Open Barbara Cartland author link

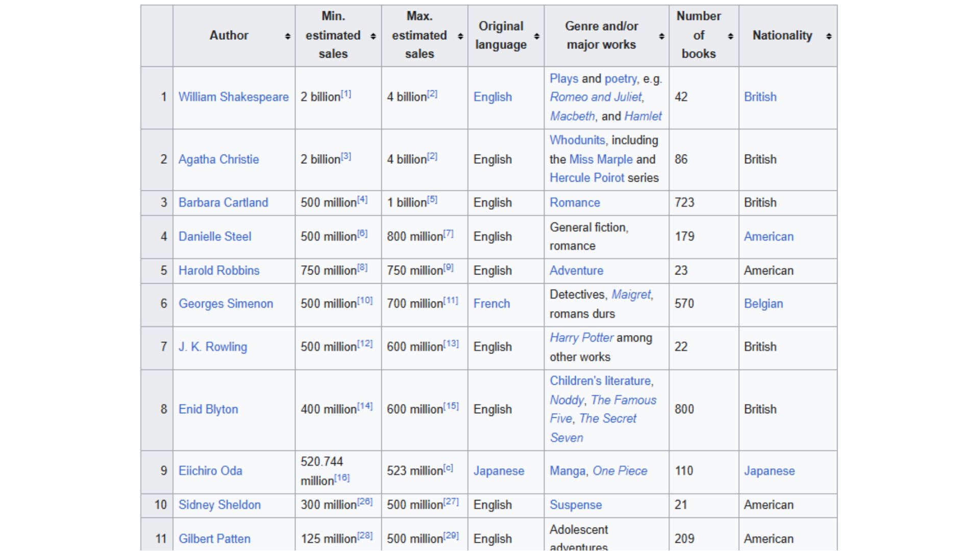[x=223, y=203]
